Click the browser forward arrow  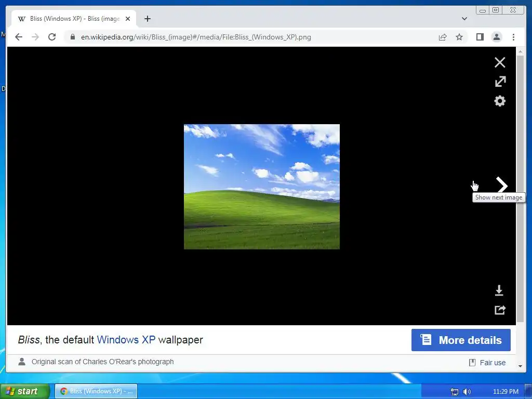tap(35, 37)
